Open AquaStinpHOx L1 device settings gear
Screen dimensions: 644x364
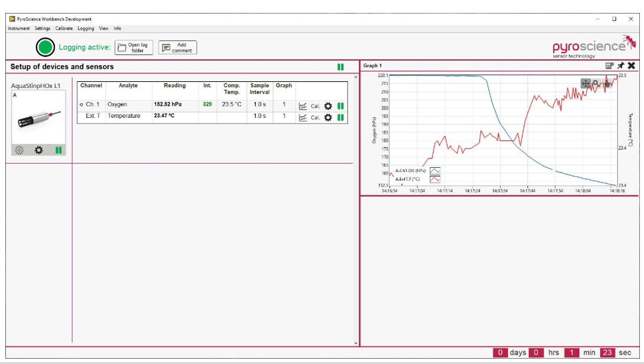coord(39,150)
